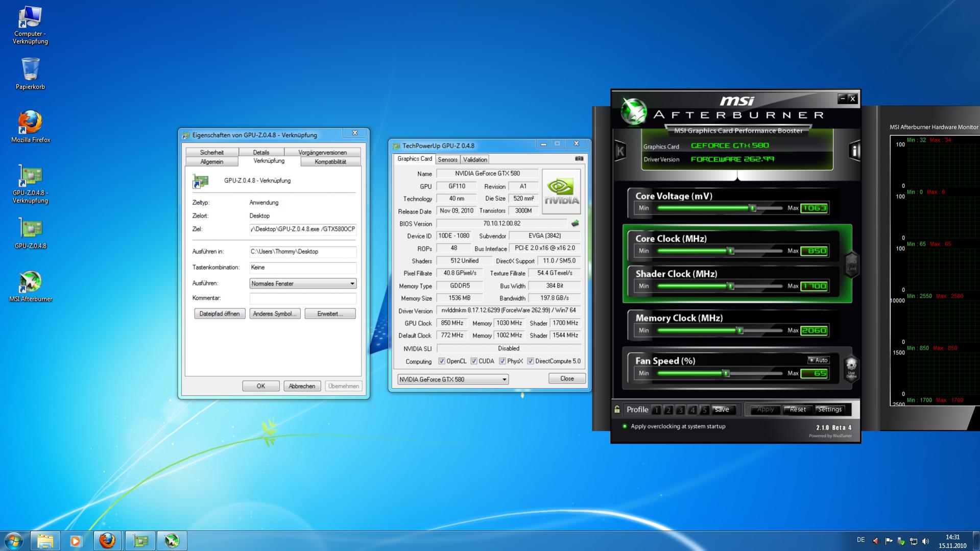Image resolution: width=980 pixels, height=551 pixels.
Task: Open the Action Center flag in system tray
Action: pyautogui.click(x=889, y=541)
